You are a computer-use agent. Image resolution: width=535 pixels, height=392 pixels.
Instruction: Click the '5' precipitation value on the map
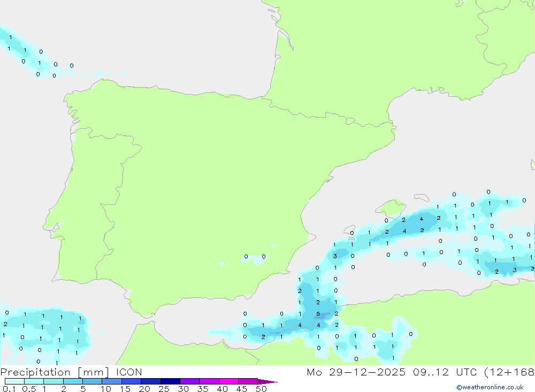[x=318, y=314]
